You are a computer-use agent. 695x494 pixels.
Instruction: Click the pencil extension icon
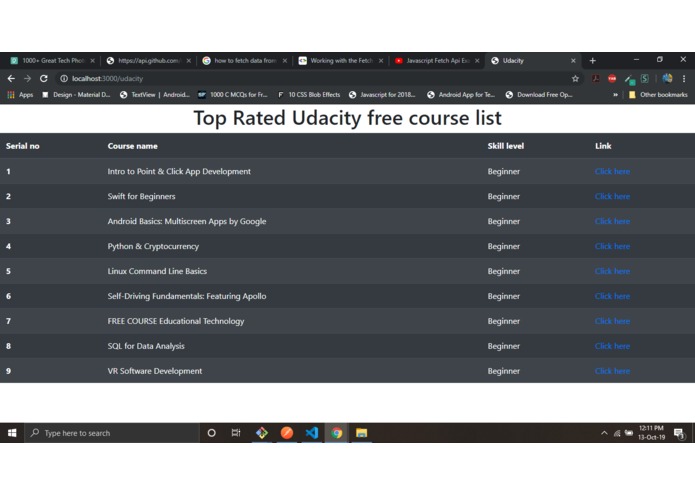pos(629,79)
